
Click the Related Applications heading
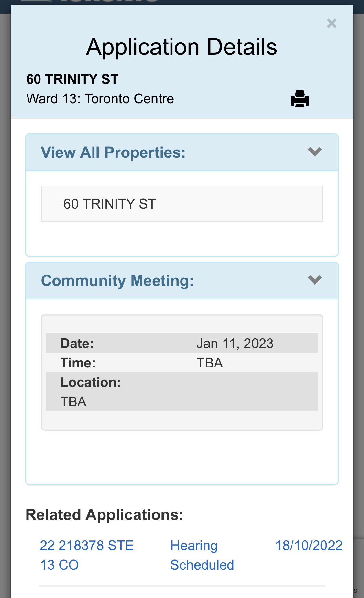pyautogui.click(x=105, y=515)
